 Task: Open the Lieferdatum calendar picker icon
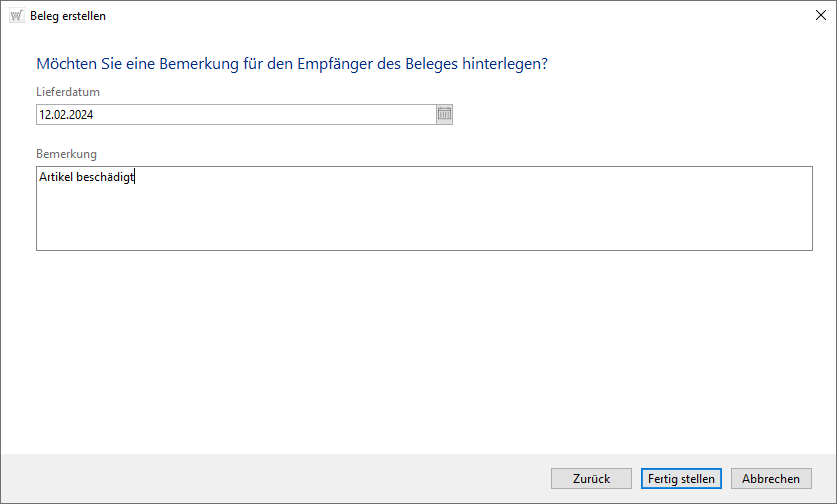[445, 115]
